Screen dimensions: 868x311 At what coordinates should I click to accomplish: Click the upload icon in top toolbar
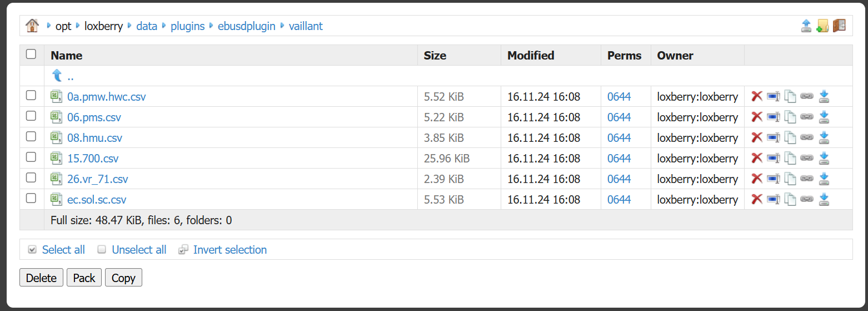(x=806, y=26)
